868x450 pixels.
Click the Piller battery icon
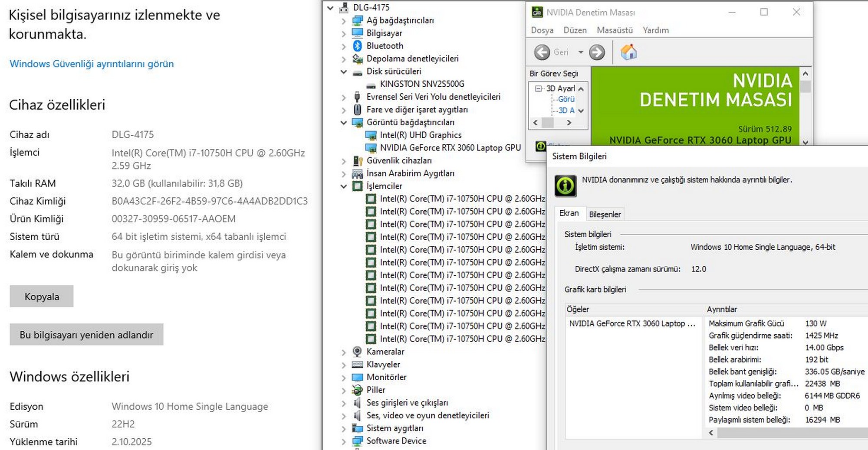tap(357, 390)
